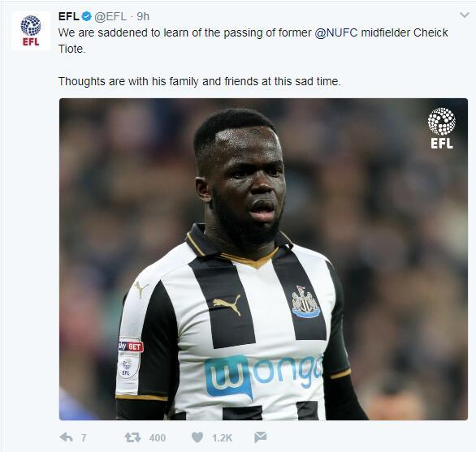Open the @NUFC mention link

coord(336,32)
